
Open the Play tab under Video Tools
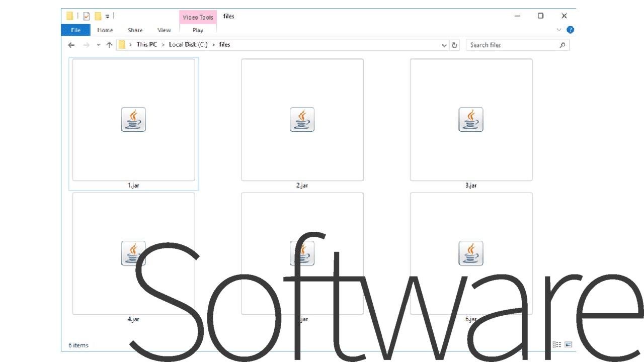point(198,30)
